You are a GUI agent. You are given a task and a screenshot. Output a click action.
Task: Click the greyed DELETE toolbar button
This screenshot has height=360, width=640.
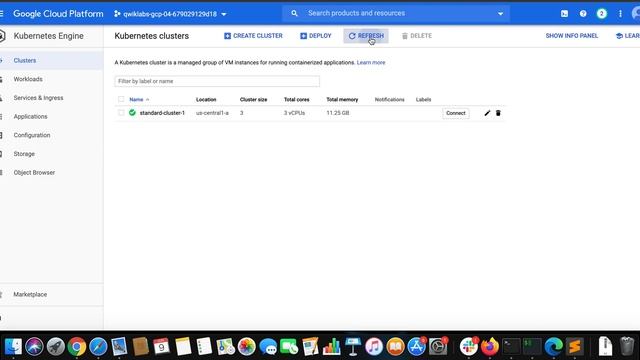[416, 36]
